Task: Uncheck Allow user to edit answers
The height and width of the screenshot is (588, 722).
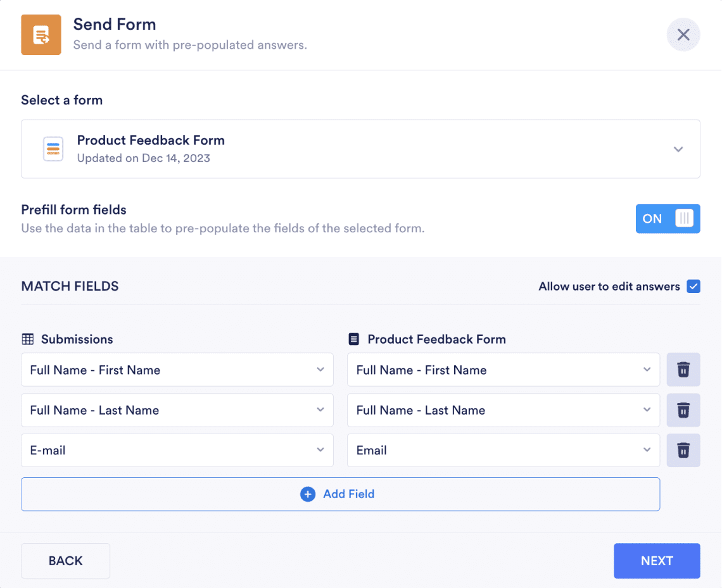Action: [x=693, y=287]
